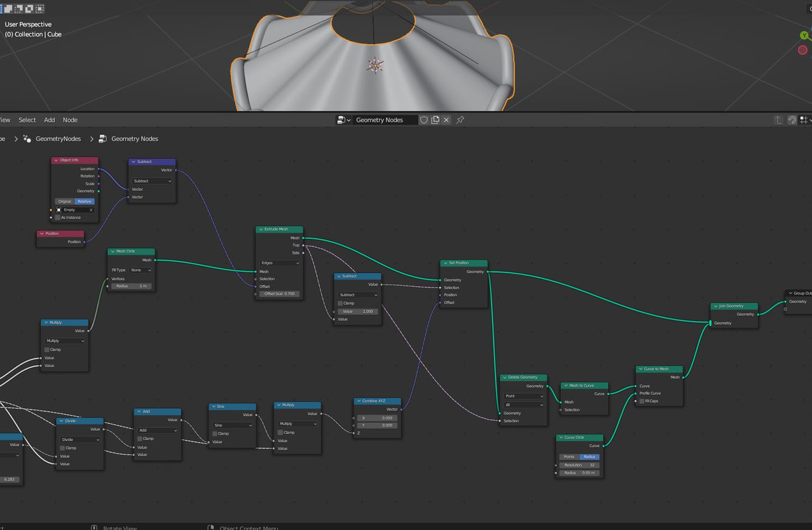Click the Group Output node header
Viewport: 812px width, 530px height.
point(799,293)
